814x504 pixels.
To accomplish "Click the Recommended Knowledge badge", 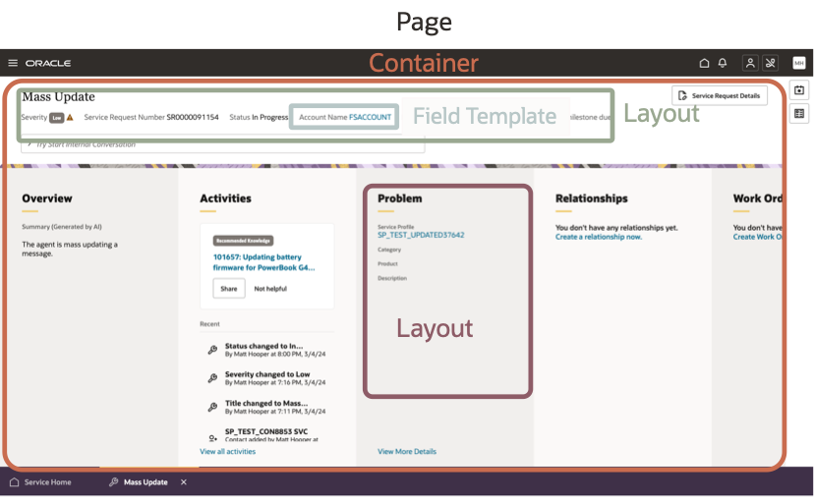I will click(243, 241).
